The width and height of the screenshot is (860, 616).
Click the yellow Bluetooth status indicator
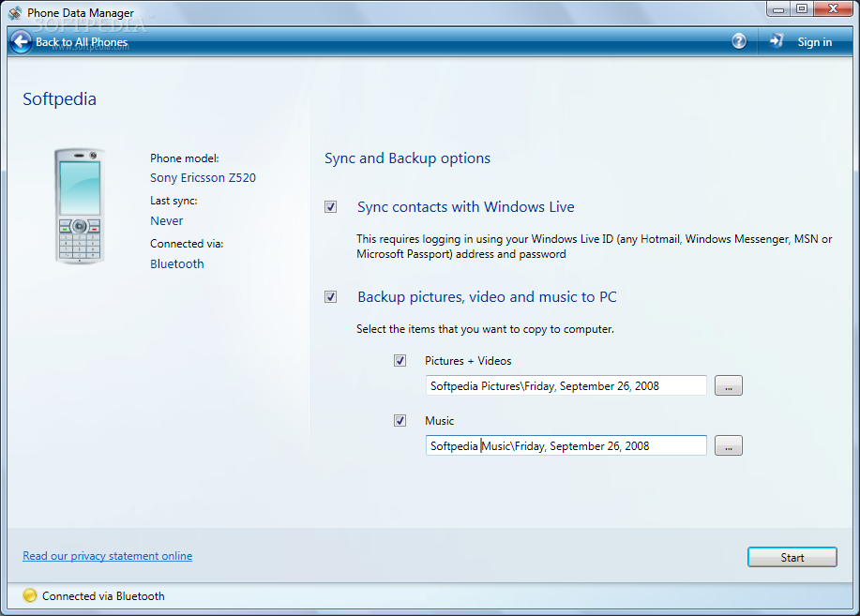[30, 595]
